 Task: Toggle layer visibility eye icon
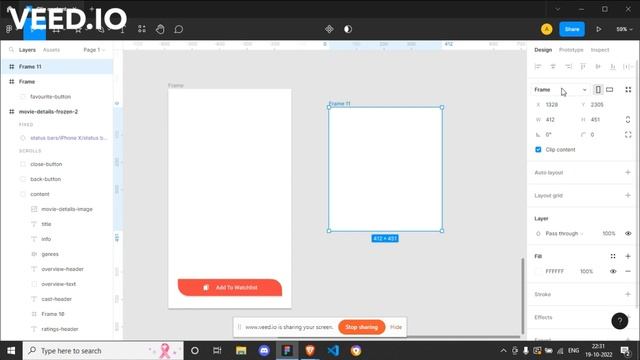pyautogui.click(x=628, y=233)
